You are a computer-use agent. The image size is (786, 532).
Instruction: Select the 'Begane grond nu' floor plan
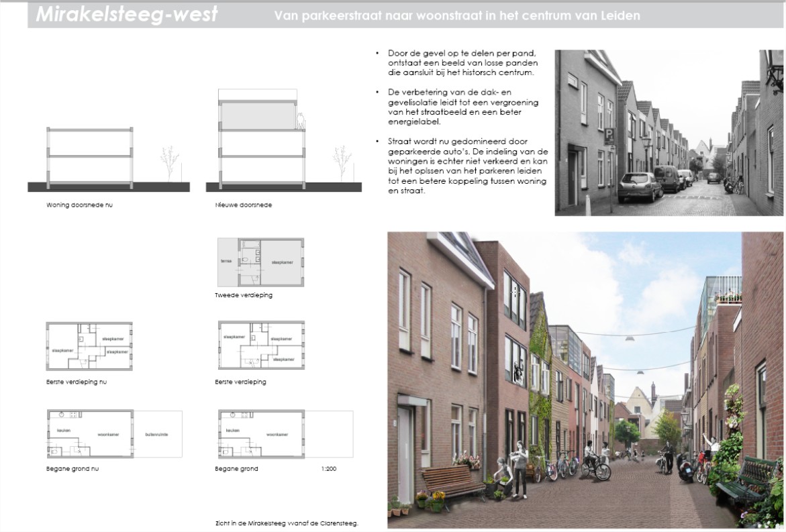pyautogui.click(x=90, y=433)
